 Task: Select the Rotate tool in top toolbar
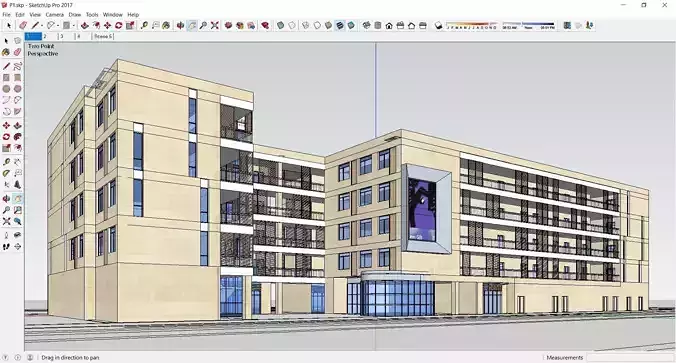click(119, 25)
